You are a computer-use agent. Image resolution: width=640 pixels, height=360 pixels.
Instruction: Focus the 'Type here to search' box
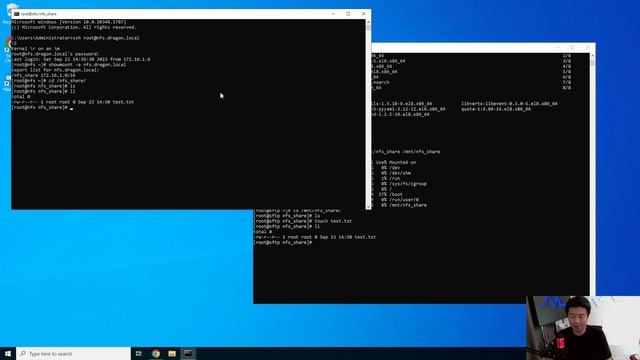coord(73,353)
